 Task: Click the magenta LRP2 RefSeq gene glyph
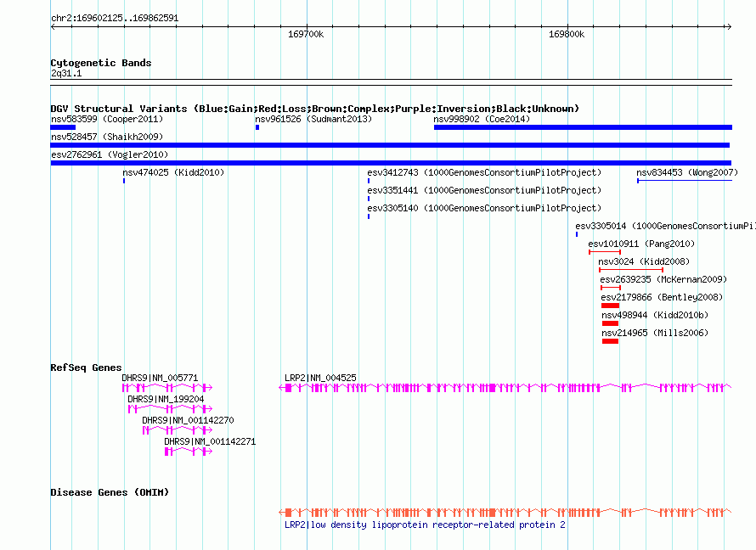click(505, 388)
